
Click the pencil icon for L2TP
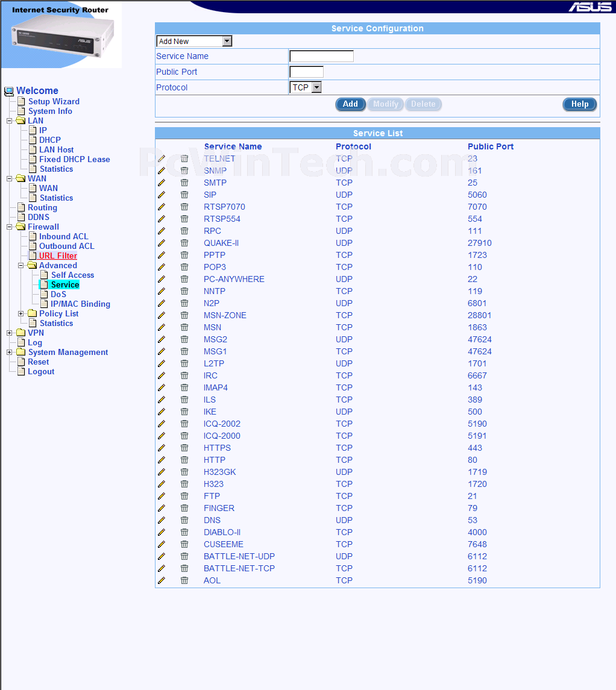(x=162, y=363)
